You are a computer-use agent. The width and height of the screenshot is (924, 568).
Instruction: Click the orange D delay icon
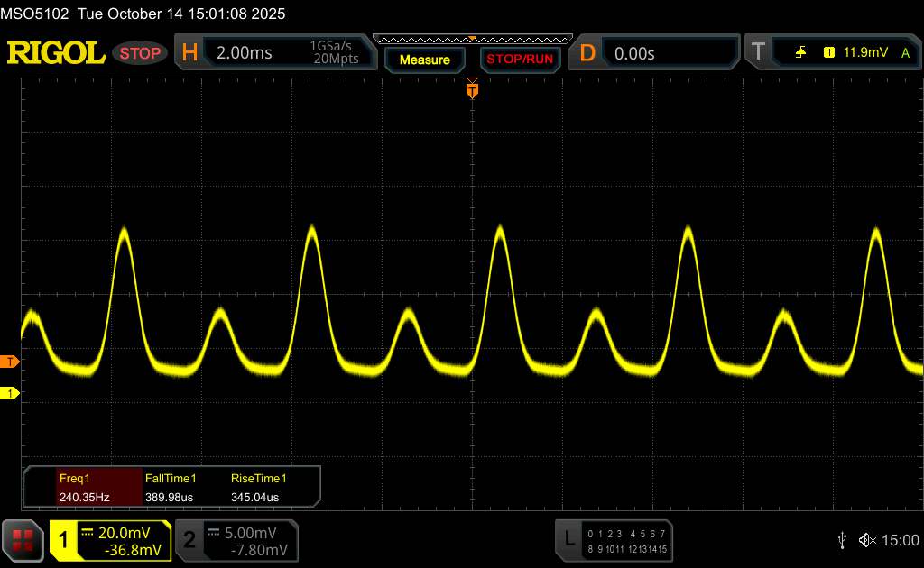[x=587, y=53]
